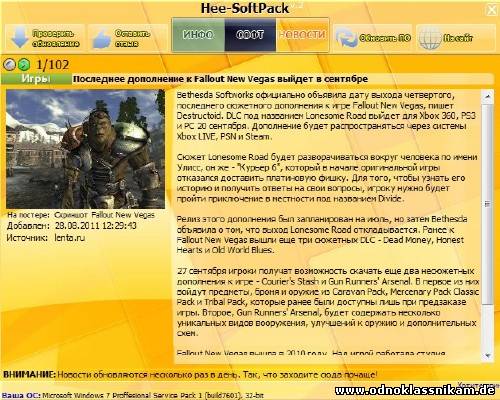Click the poster caption Скриншот Fallout New Vegas
Screen dimensions: 500x400
tap(104, 215)
